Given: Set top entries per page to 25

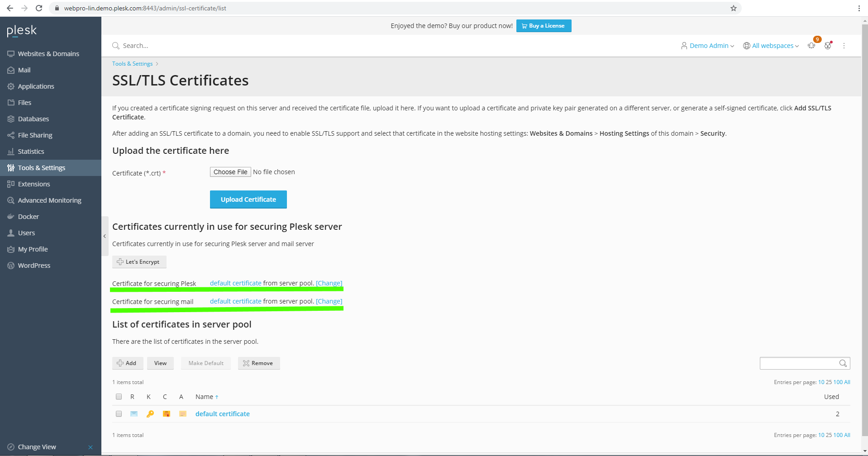Looking at the screenshot, I should [829, 382].
